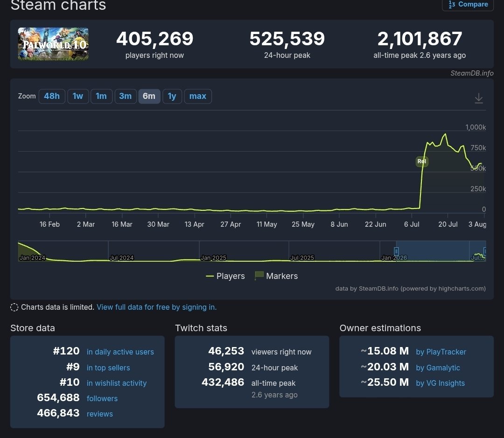Open the reviews link
This screenshot has width=504, height=438.
[100, 414]
